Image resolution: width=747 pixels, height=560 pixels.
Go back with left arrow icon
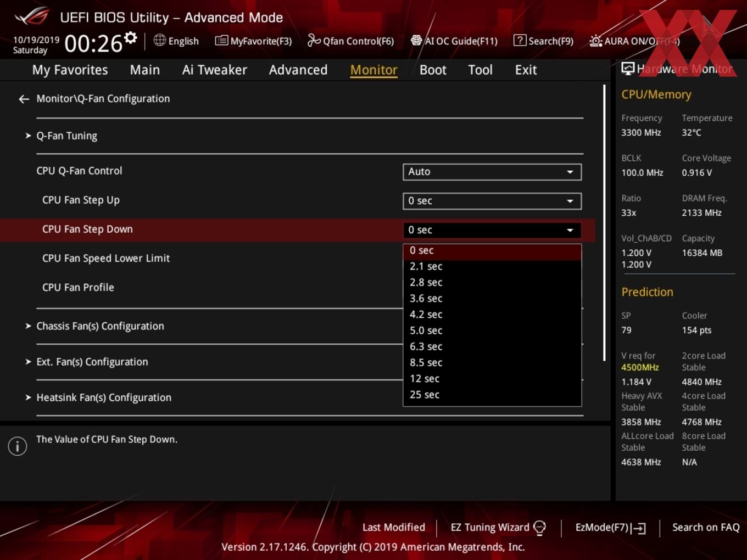[x=24, y=99]
